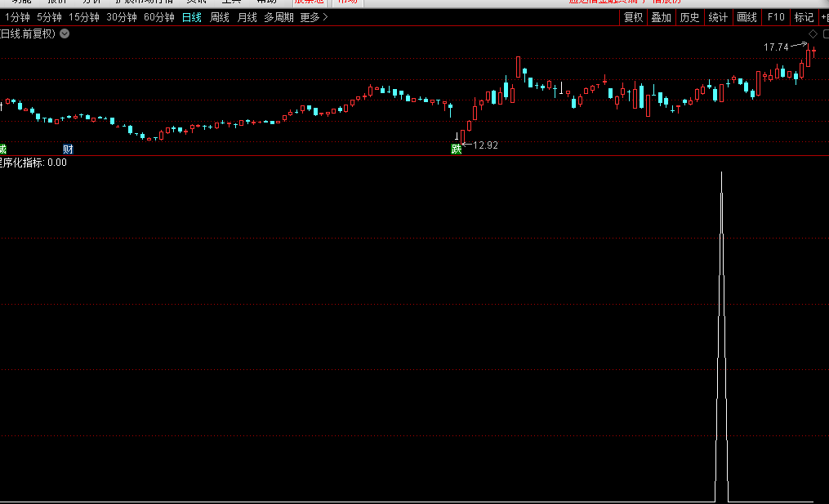Image resolution: width=829 pixels, height=504 pixels.
Task: Click the diamond icon at chart top-right
Action: [813, 33]
